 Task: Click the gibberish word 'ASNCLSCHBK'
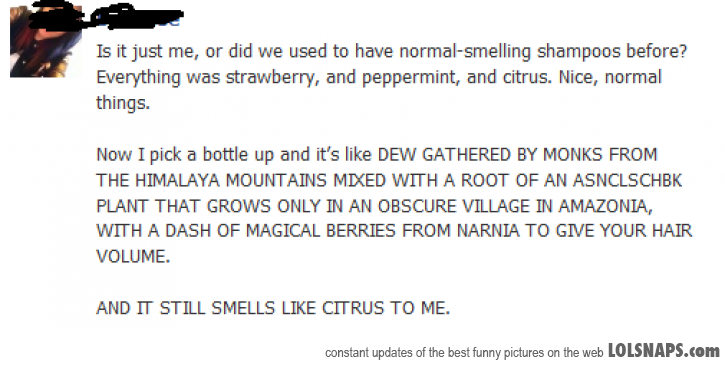tap(627, 180)
